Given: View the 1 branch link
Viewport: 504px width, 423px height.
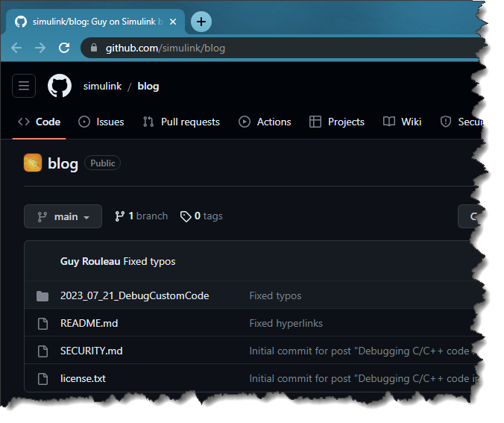Looking at the screenshot, I should (142, 216).
